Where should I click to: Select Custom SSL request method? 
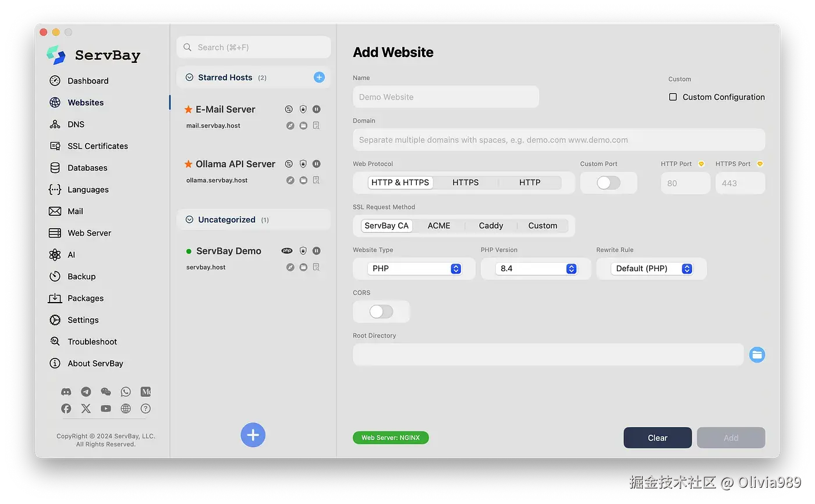[543, 226]
